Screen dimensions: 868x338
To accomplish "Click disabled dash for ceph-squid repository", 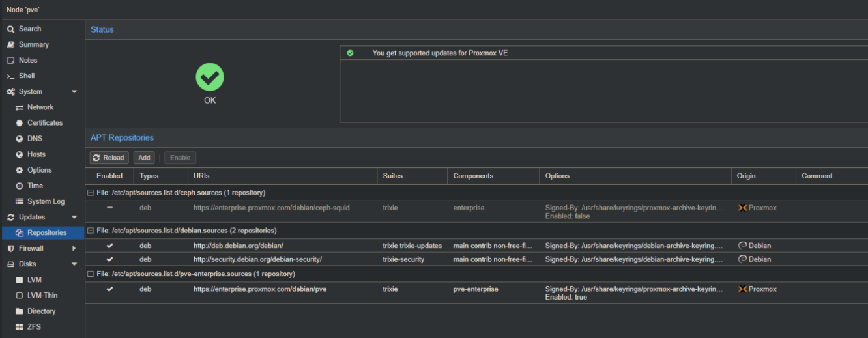I will (x=109, y=208).
